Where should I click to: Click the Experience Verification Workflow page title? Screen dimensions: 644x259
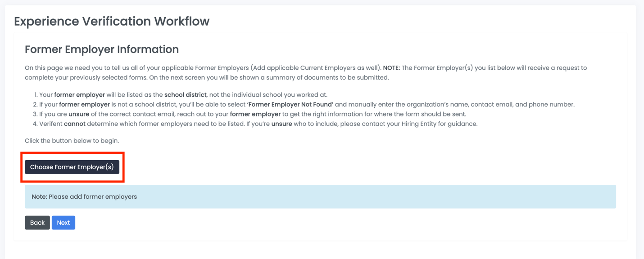point(111,21)
